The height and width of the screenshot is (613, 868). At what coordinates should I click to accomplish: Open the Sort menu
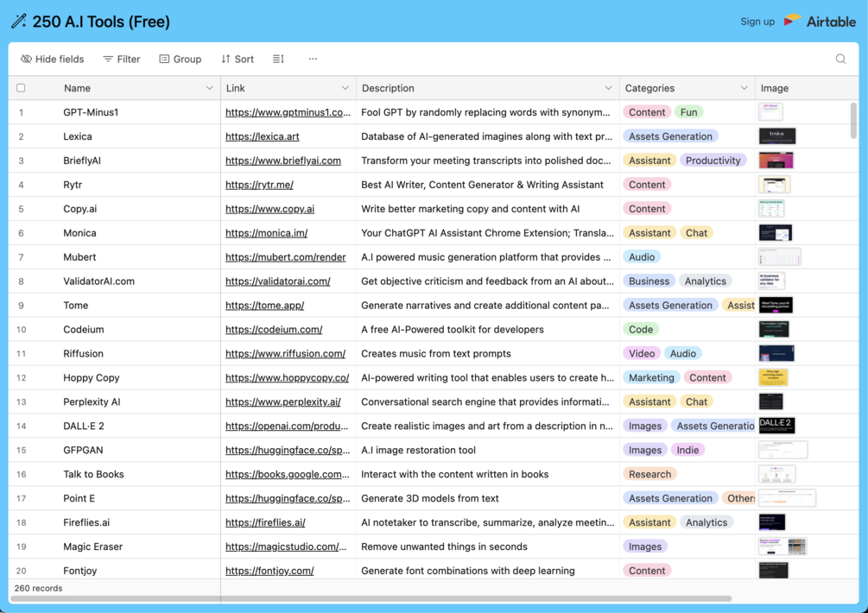pos(238,59)
